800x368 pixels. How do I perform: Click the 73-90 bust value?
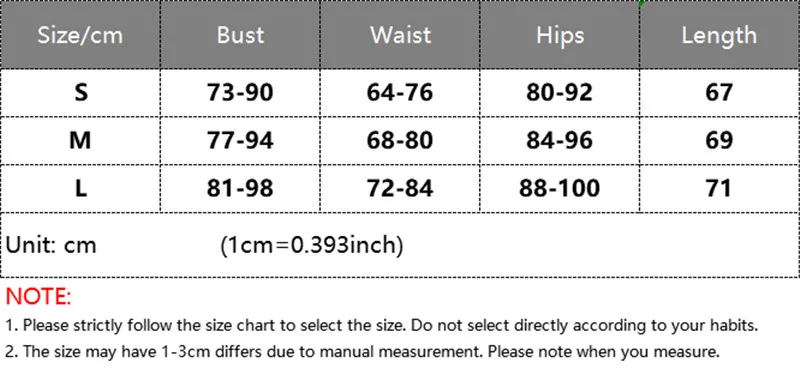240,92
